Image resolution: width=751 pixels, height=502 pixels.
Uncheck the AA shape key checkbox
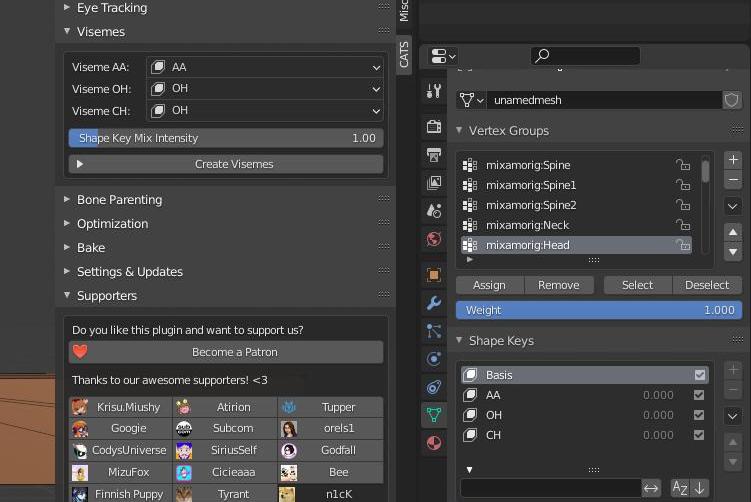click(x=699, y=395)
